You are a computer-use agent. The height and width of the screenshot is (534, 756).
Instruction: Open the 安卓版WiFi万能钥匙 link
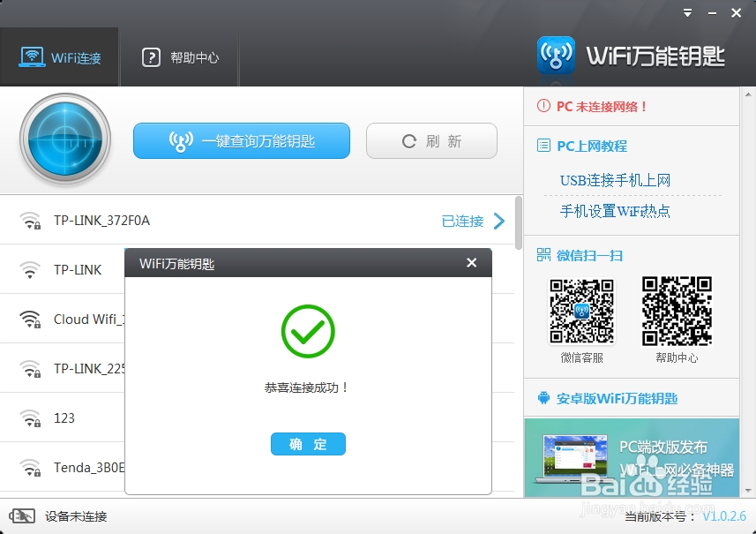click(617, 398)
